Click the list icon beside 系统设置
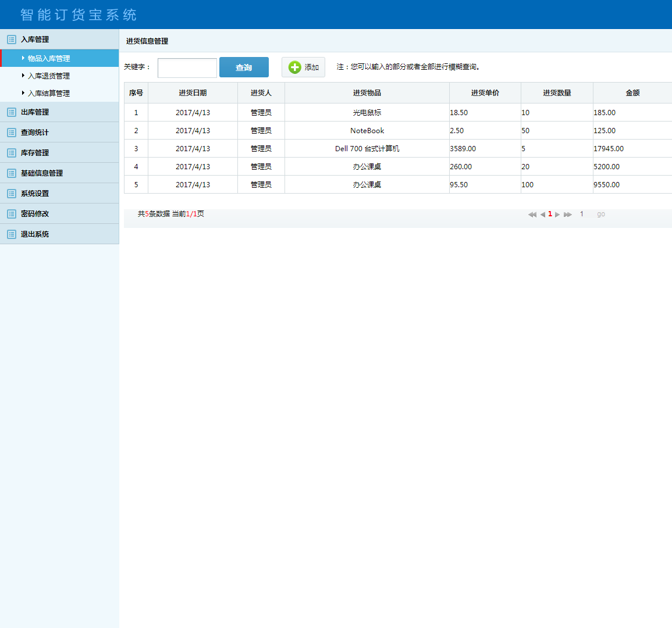This screenshot has width=672, height=628. (11, 194)
